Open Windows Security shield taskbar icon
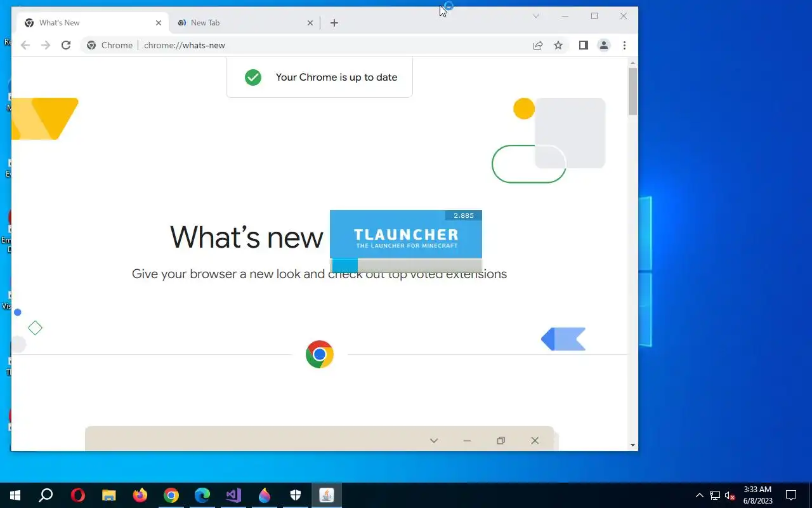 point(296,495)
